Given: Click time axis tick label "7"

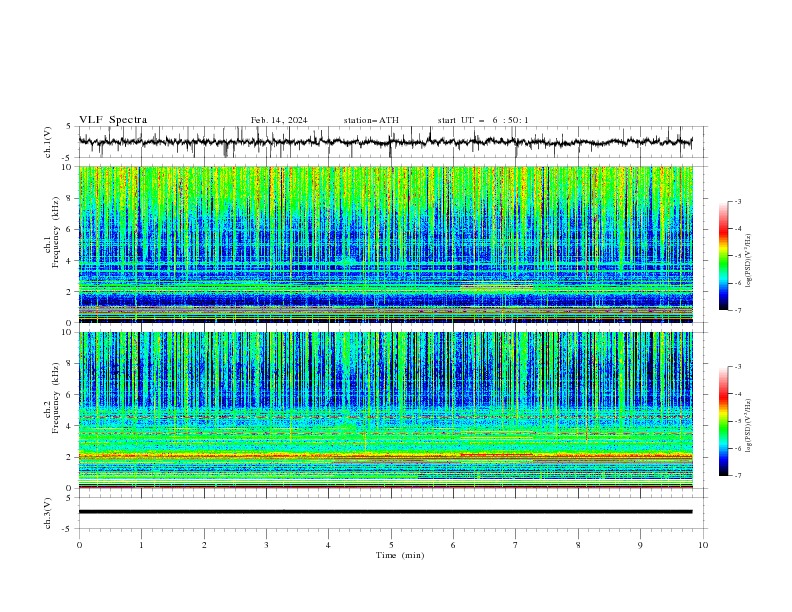Looking at the screenshot, I should pyautogui.click(x=516, y=545).
